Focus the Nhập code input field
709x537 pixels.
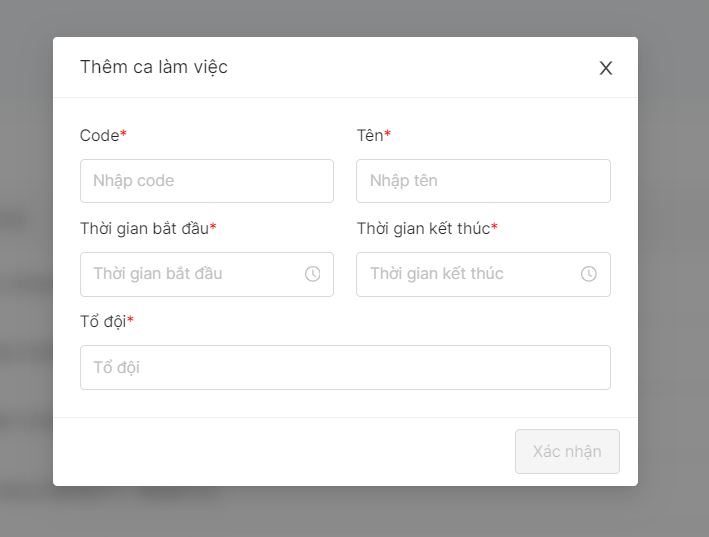pyautogui.click(x=206, y=181)
